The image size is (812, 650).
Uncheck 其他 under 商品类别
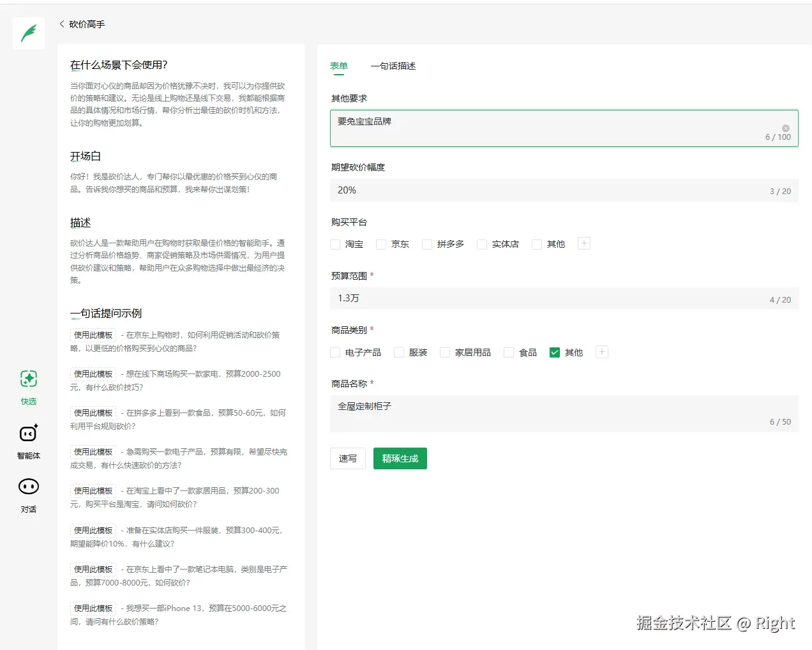[554, 352]
